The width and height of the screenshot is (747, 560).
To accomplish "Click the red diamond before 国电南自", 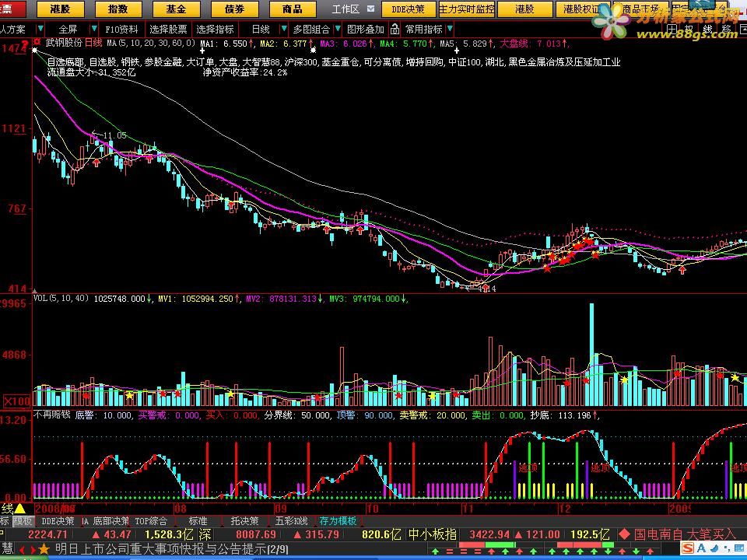I will coord(625,534).
